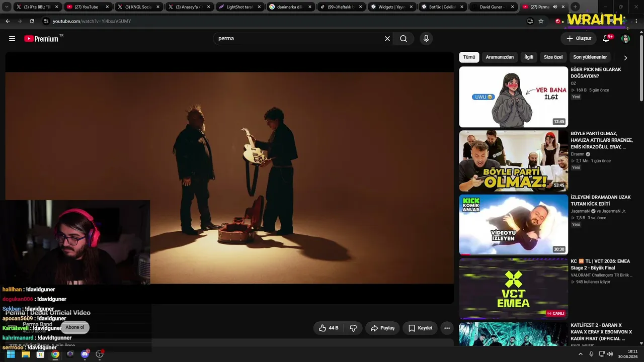
Task: Open OBS Studio from the taskbar
Action: tap(100, 354)
